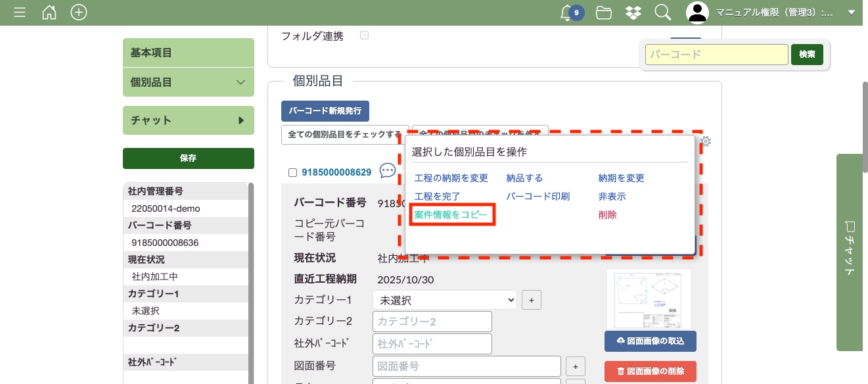Click the magnifier search icon
Screen dimensions: 868x384
pos(662,12)
